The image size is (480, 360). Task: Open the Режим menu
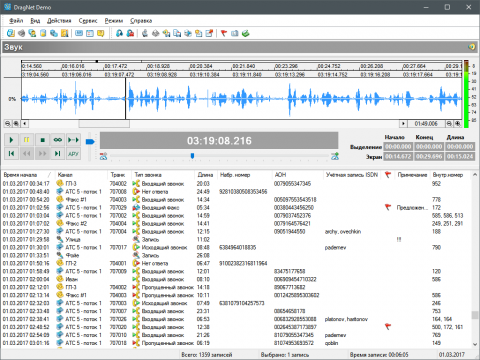(114, 21)
